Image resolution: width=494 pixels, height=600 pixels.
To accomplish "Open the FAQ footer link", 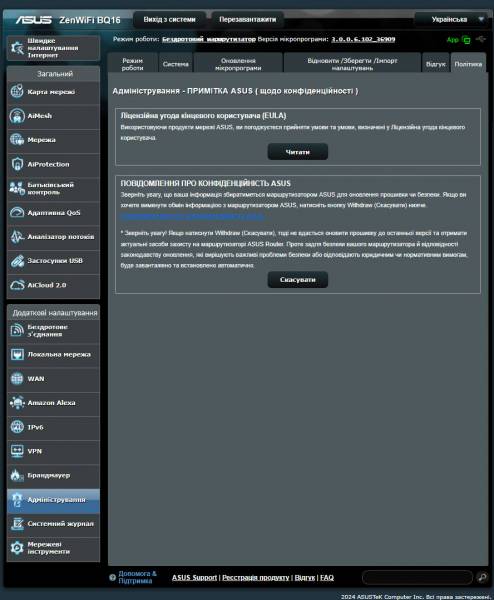I will (x=327, y=577).
